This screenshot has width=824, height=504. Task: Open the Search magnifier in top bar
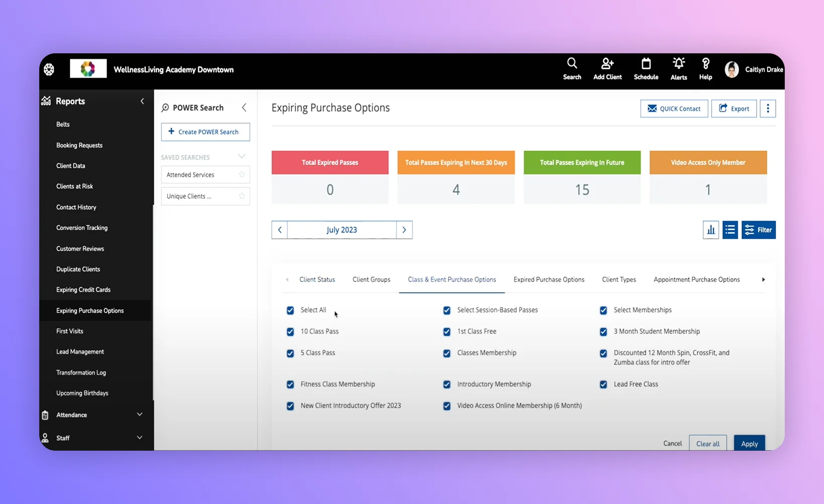click(x=572, y=64)
